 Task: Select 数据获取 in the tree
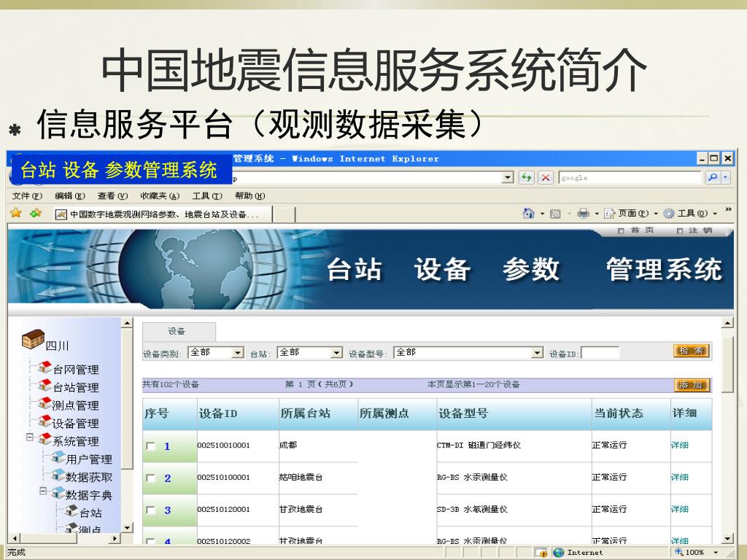(88, 477)
